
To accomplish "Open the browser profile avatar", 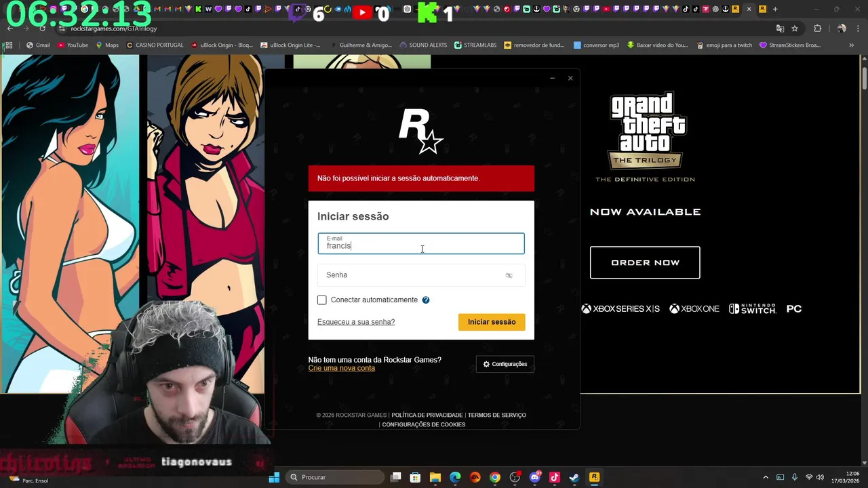I will point(842,28).
